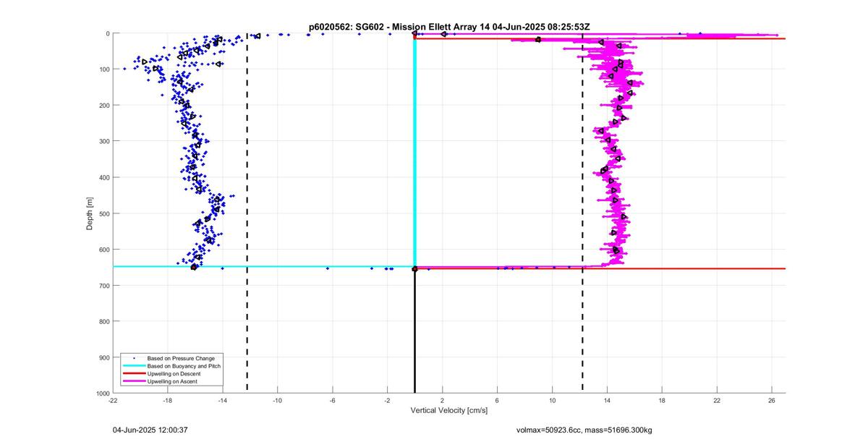This screenshot has width=868, height=442.
Task: Click the positive '10' x-axis tick label
Action: coord(553,400)
